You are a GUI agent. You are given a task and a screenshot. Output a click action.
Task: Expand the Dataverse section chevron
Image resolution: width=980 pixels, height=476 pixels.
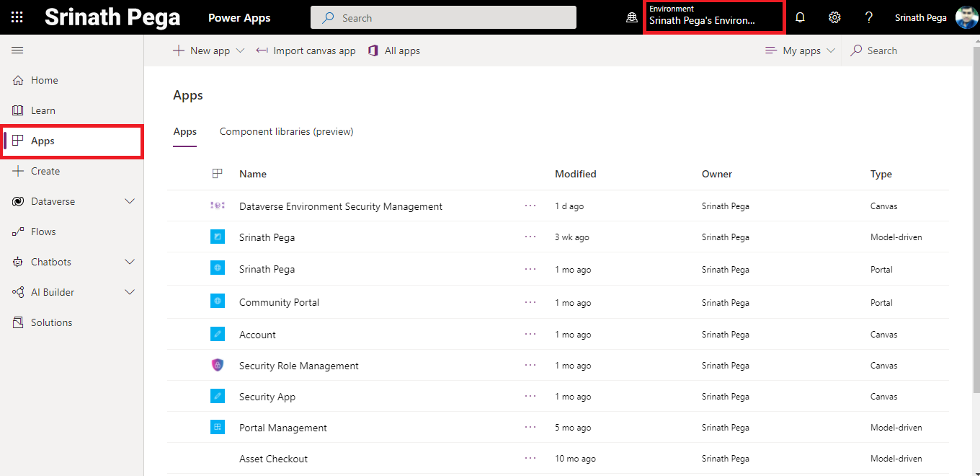point(130,201)
